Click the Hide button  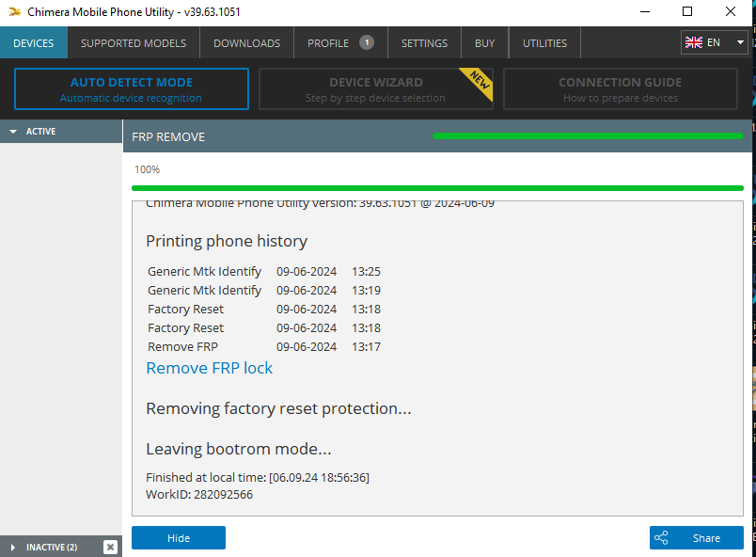179,537
